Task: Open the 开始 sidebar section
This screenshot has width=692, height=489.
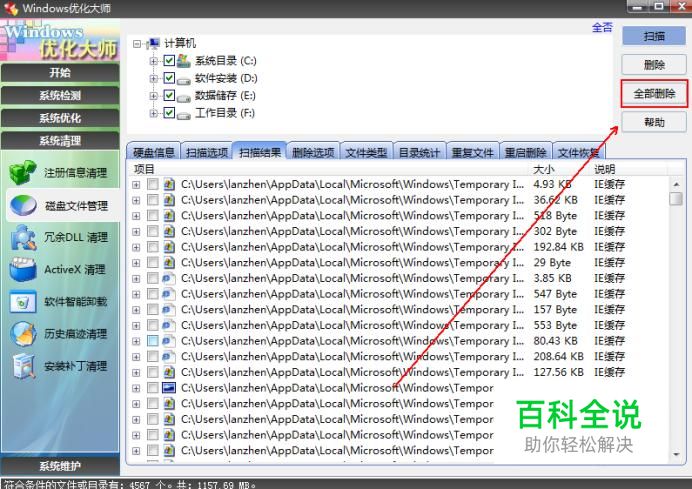Action: click(x=60, y=72)
